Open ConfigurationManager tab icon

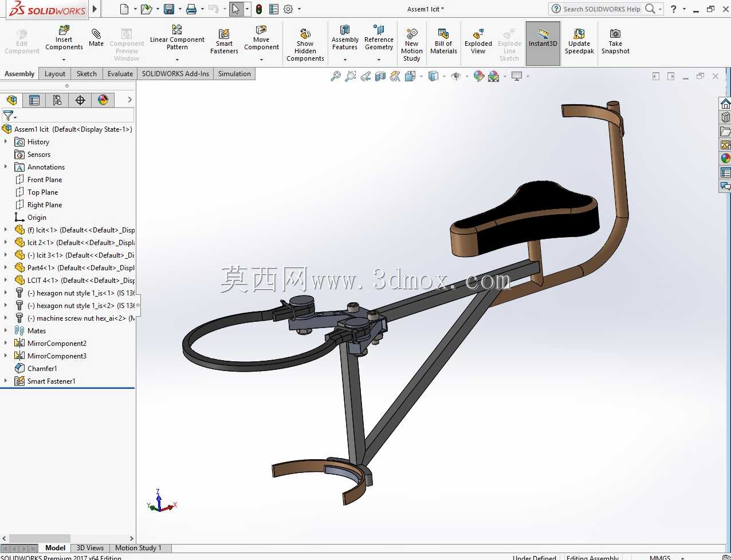tap(57, 100)
